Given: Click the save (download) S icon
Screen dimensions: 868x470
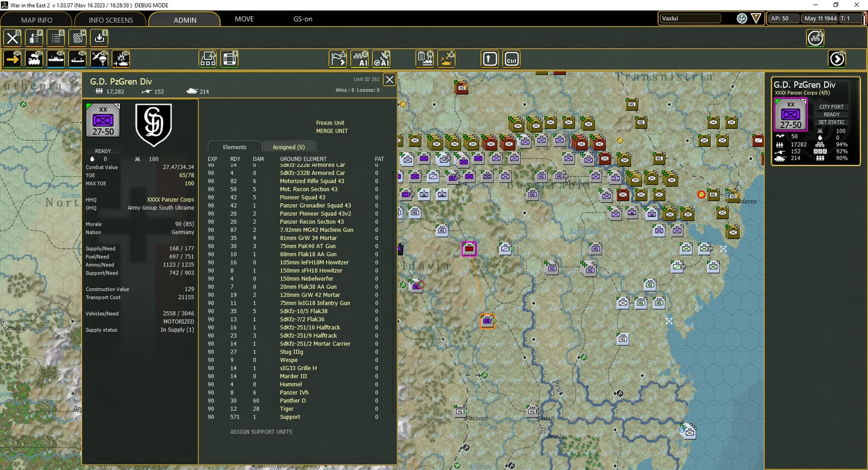Looking at the screenshot, I should [x=99, y=37].
